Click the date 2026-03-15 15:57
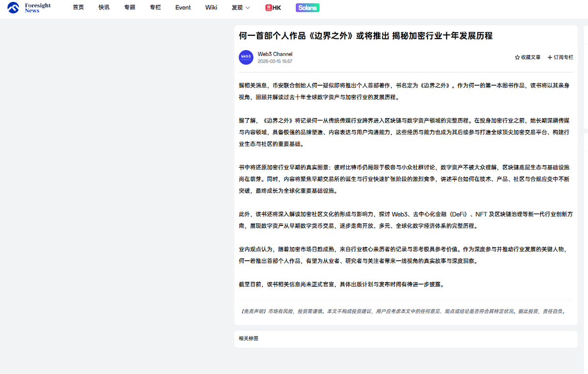The height and width of the screenshot is (374, 588). 275,61
